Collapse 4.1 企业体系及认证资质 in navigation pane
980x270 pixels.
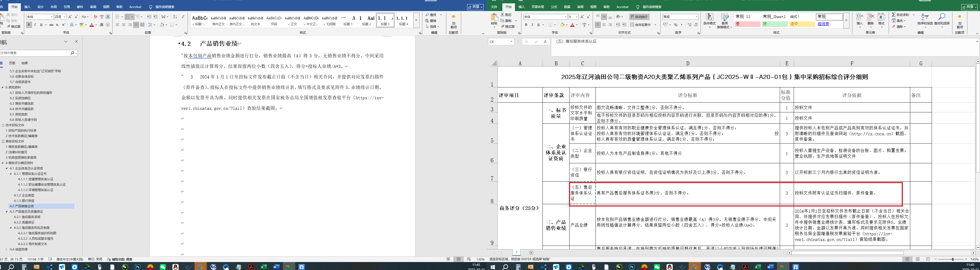tap(6, 168)
